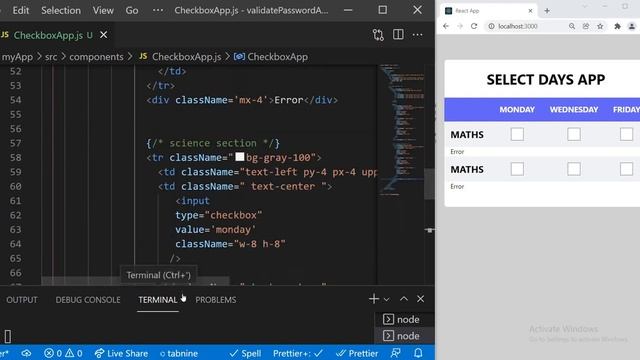Click the cloud sync icon in status bar
Viewport: 640px width, 360px height.
click(26, 353)
